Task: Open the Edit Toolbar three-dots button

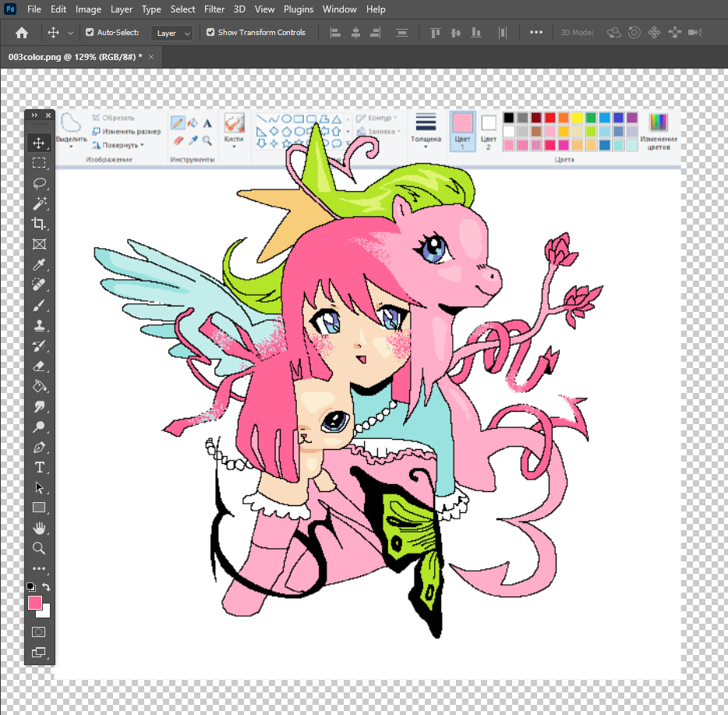Action: 39,568
